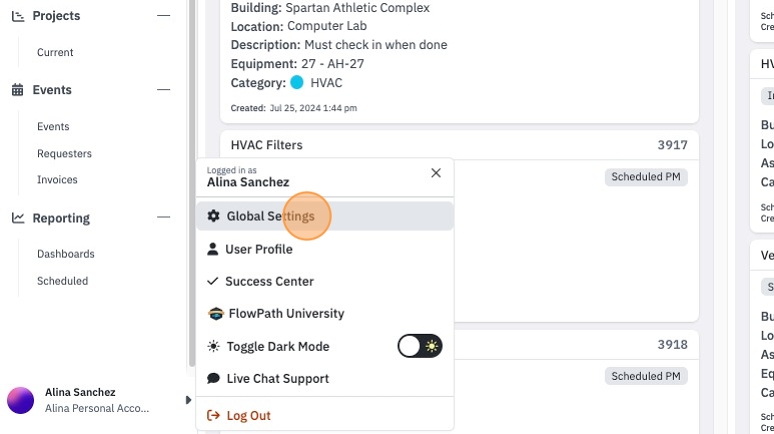Click the Projects chart icon in sidebar
The height and width of the screenshot is (434, 774).
(18, 16)
